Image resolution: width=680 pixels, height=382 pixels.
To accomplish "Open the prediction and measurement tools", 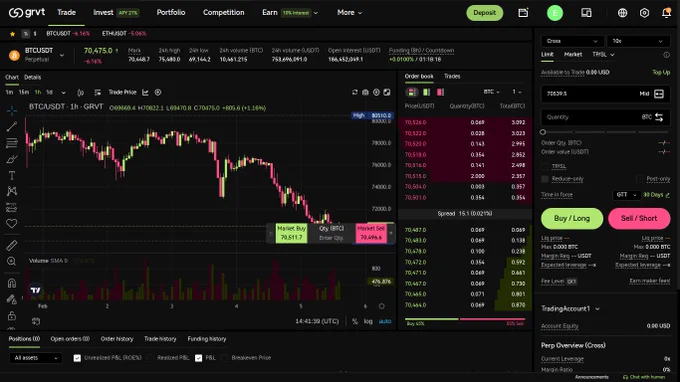I will pos(12,208).
